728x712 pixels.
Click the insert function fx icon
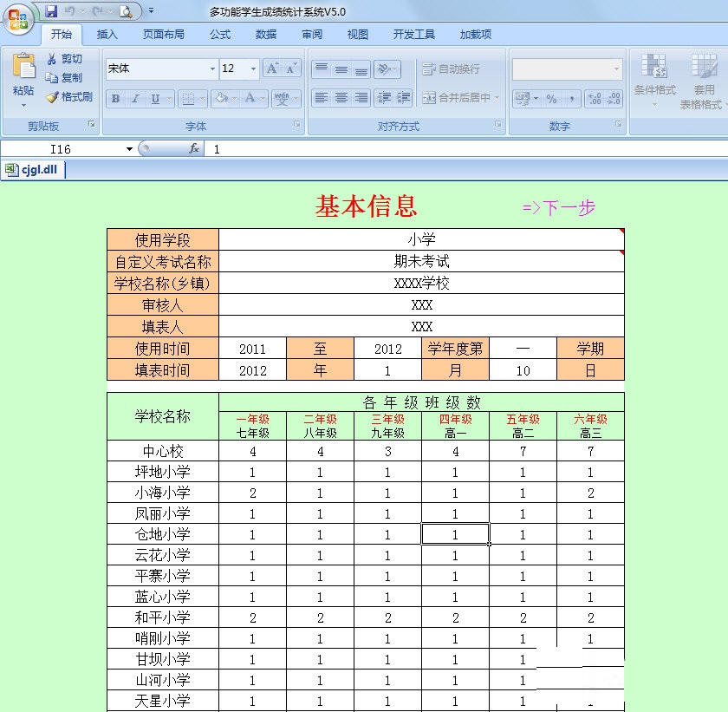[x=194, y=148]
